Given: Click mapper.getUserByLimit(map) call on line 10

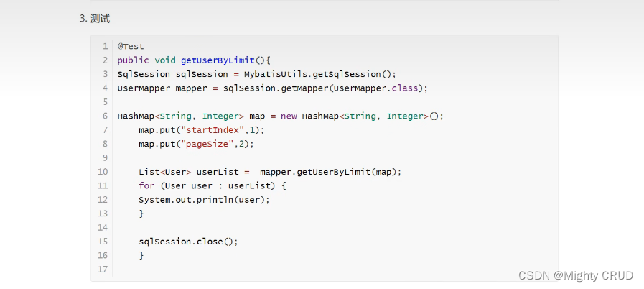Looking at the screenshot, I should pyautogui.click(x=330, y=172).
